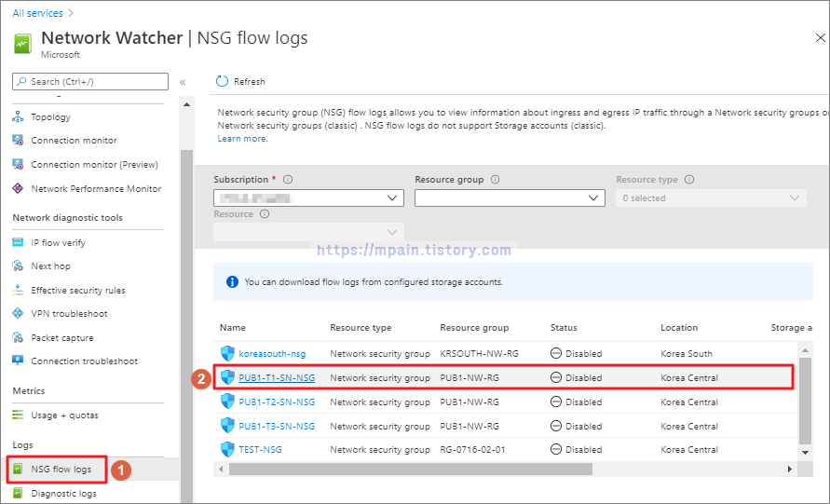Open the Subscription dropdown

[308, 198]
